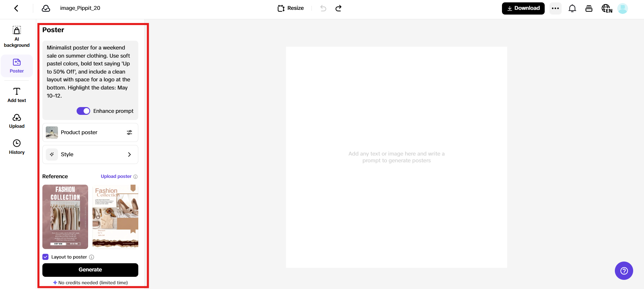Click the undo arrow icon
The width and height of the screenshot is (644, 289).
pos(323,8)
